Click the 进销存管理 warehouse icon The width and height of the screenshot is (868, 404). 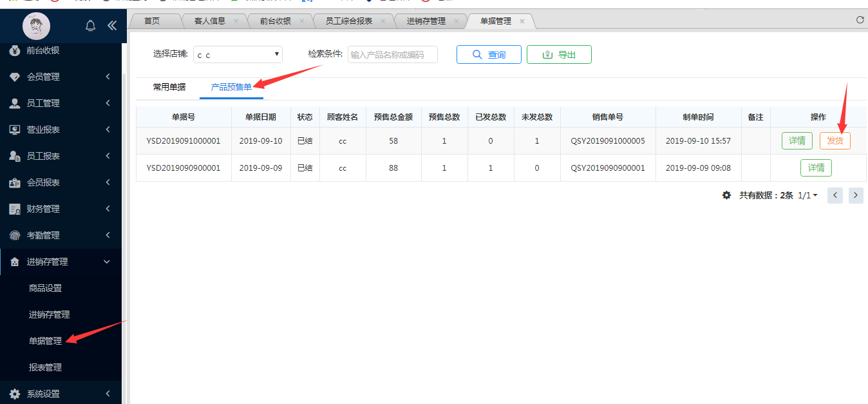15,262
